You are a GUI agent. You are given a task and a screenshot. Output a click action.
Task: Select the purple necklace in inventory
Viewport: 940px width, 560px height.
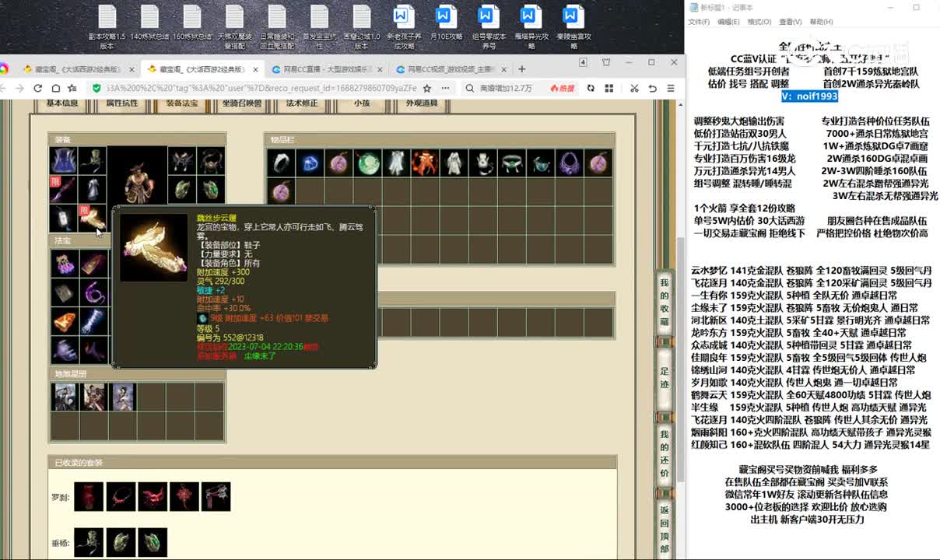tap(570, 163)
